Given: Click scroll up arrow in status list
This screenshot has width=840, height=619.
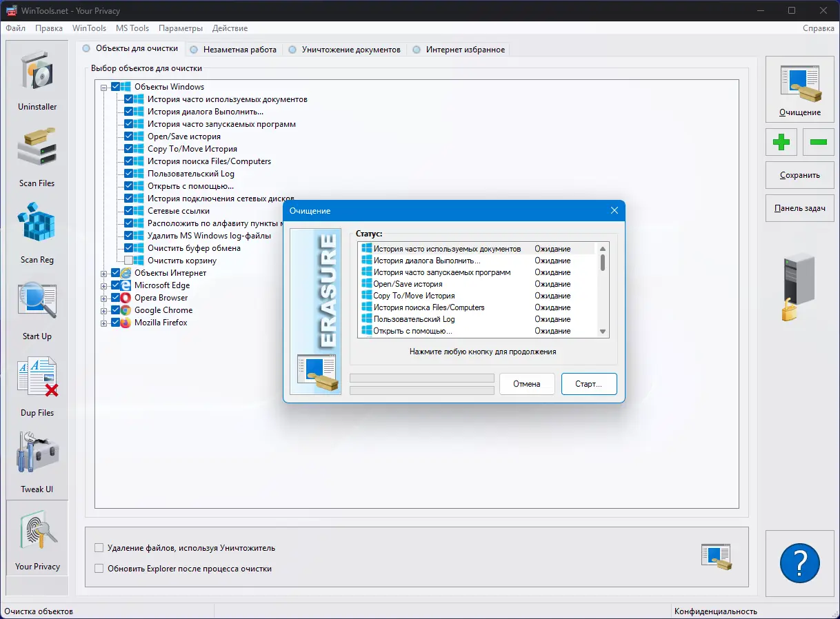Looking at the screenshot, I should coord(603,249).
